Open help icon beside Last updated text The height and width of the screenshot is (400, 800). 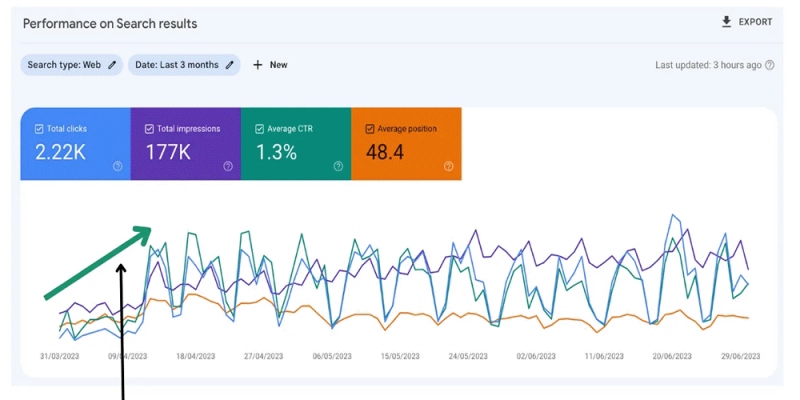tap(769, 65)
